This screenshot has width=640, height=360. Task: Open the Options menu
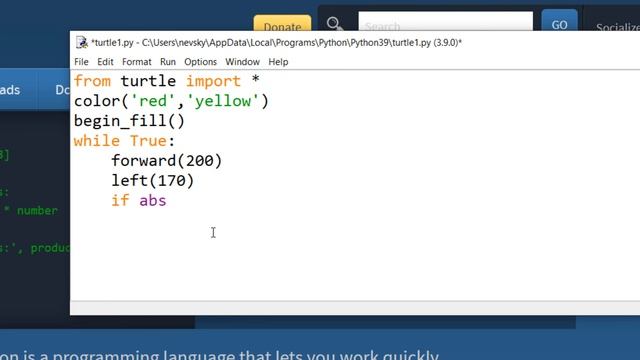coord(200,62)
